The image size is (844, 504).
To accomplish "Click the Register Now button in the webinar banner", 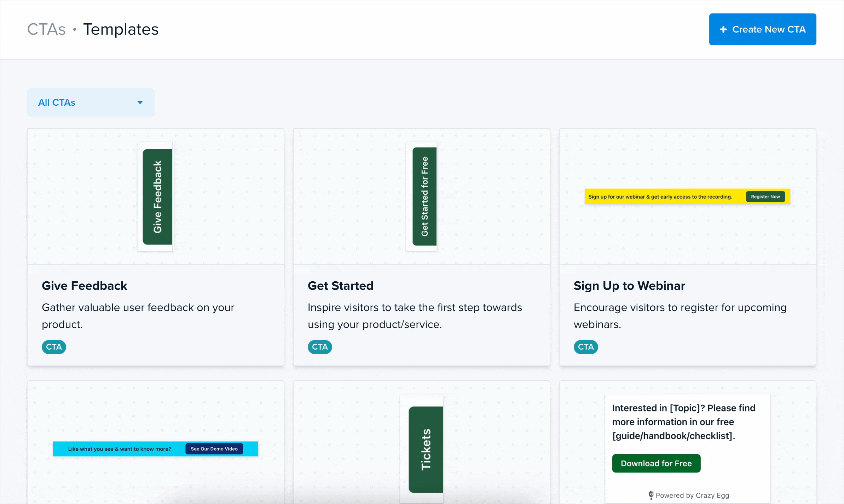I will [765, 197].
